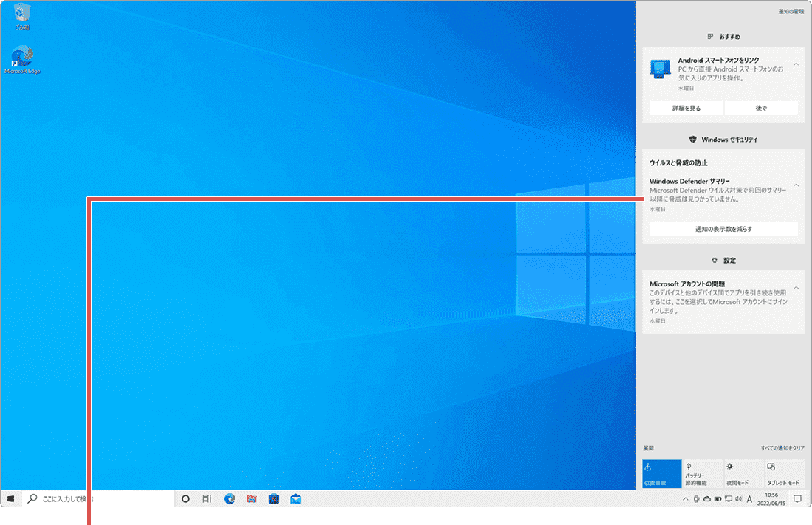Open the Windows Start menu
The height and width of the screenshot is (525, 812).
point(10,499)
